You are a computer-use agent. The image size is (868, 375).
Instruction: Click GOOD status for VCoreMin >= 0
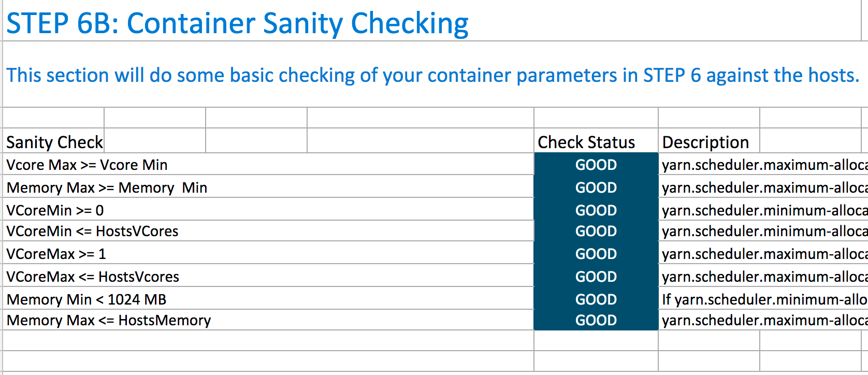click(x=596, y=210)
